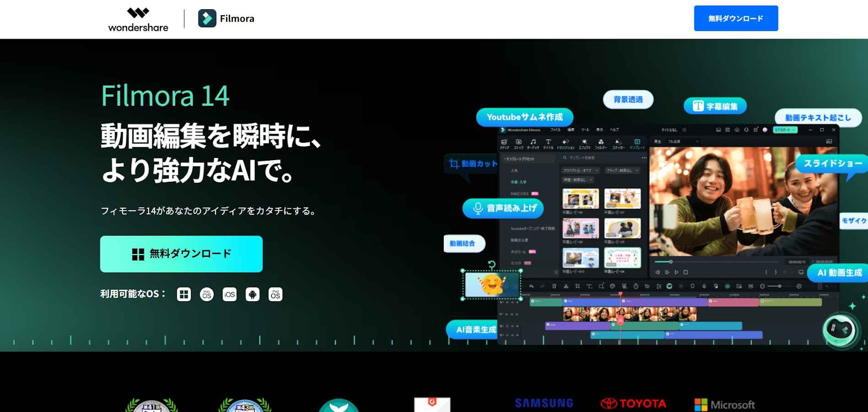This screenshot has width=868, height=412.
Task: Select the Windows OS icon
Action: coord(184,294)
